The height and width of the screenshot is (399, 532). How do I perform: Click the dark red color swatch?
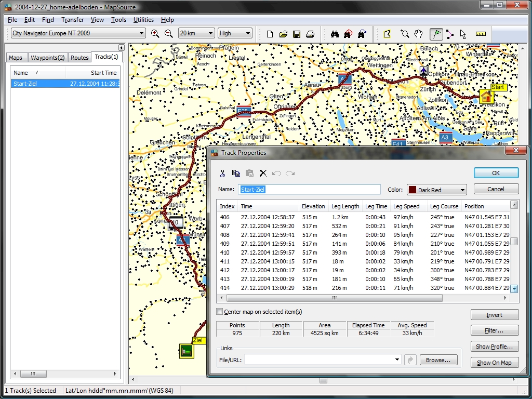tap(412, 190)
